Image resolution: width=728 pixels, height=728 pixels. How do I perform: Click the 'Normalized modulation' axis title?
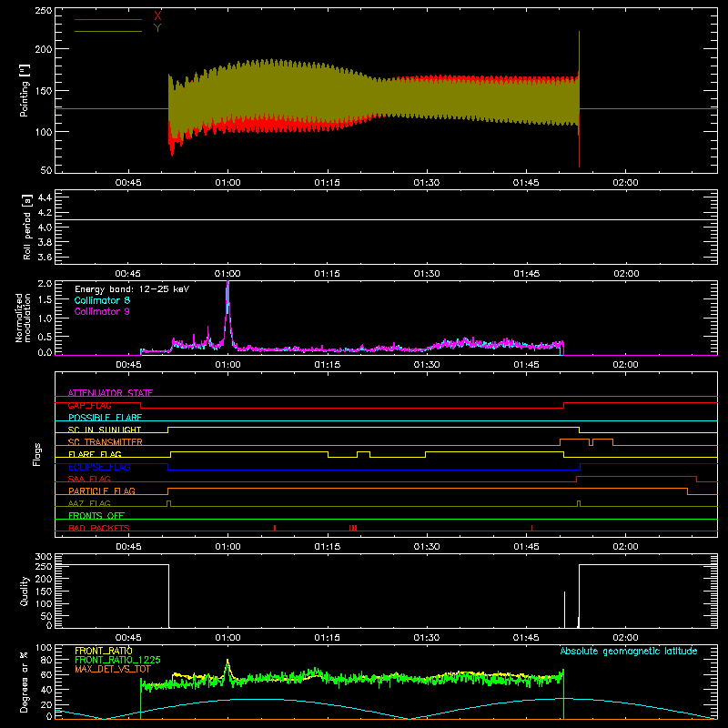pyautogui.click(x=23, y=318)
